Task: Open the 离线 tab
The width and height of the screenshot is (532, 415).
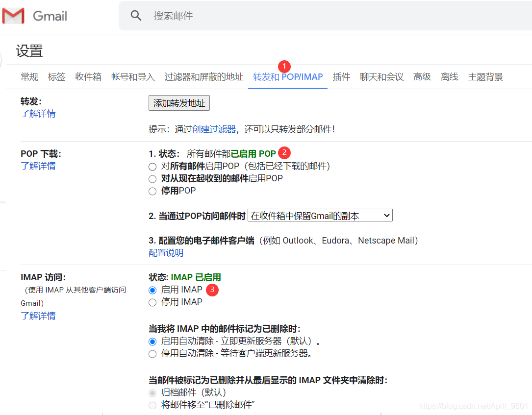Action: coord(449,77)
